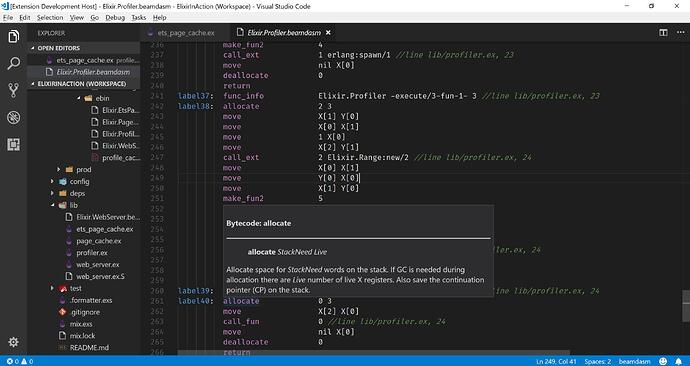The width and height of the screenshot is (690, 366).
Task: Open the editor More Actions menu
Action: point(680,33)
